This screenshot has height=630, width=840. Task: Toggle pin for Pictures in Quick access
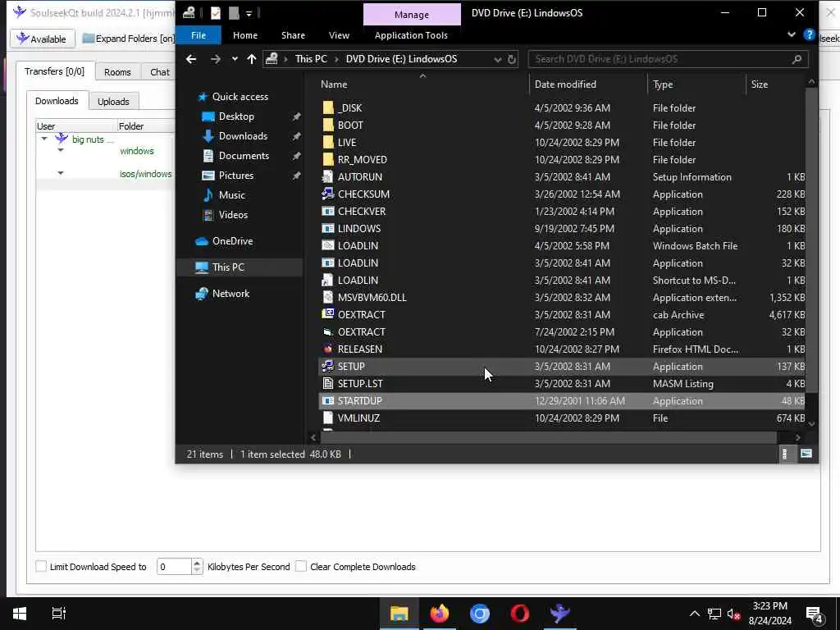[x=296, y=176]
